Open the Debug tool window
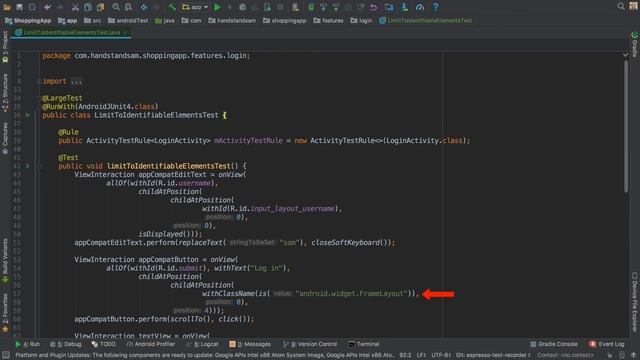This screenshot has width=640, height=360. point(66,344)
